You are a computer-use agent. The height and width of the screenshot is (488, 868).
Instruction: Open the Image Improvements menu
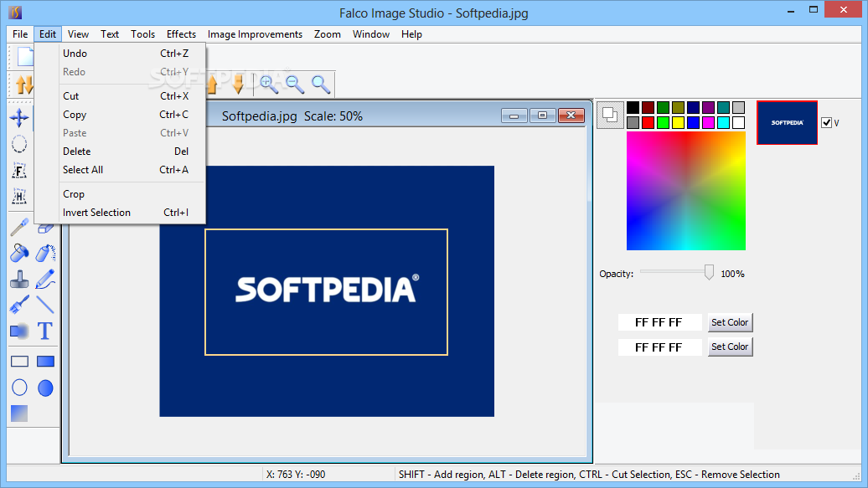tap(255, 34)
